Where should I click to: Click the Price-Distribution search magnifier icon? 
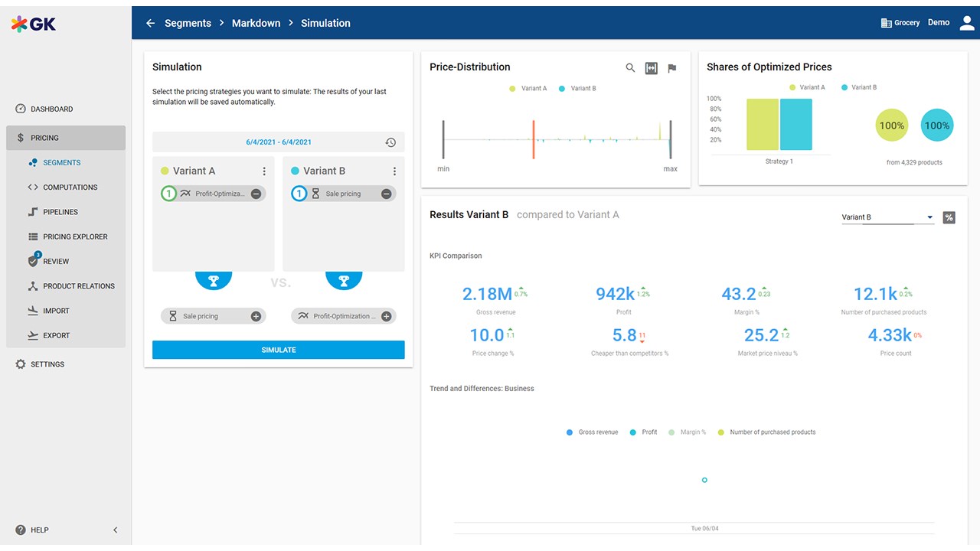pos(630,68)
